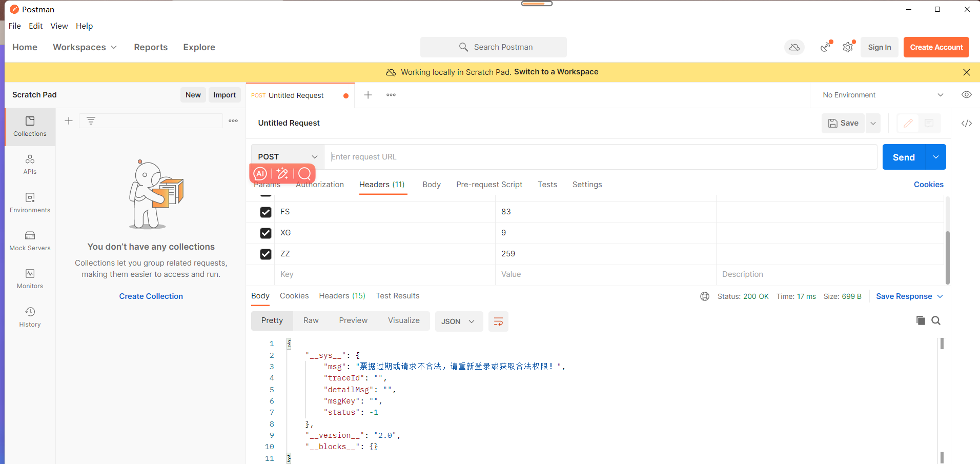This screenshot has height=464, width=980.
Task: Switch to the request Body tab
Action: pyautogui.click(x=432, y=185)
